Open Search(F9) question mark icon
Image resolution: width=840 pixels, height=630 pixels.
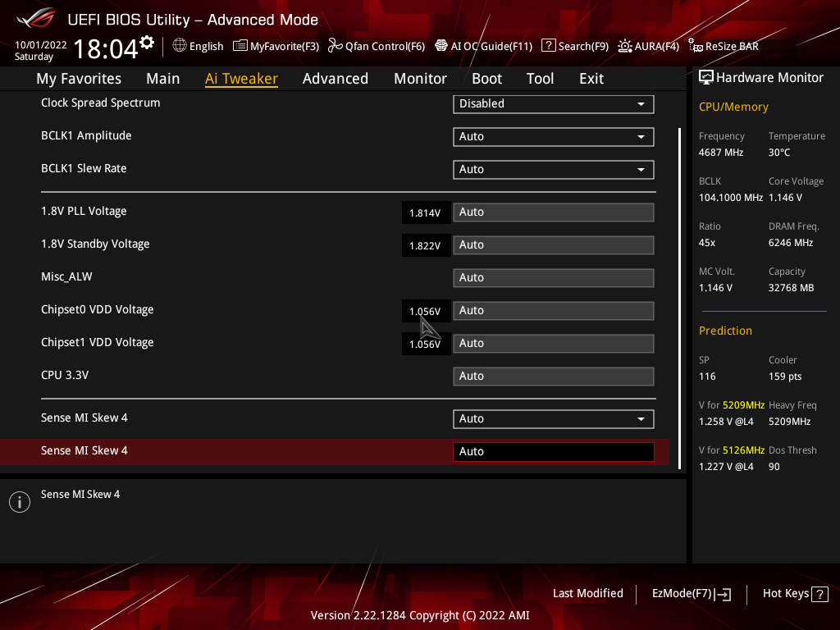click(x=549, y=46)
